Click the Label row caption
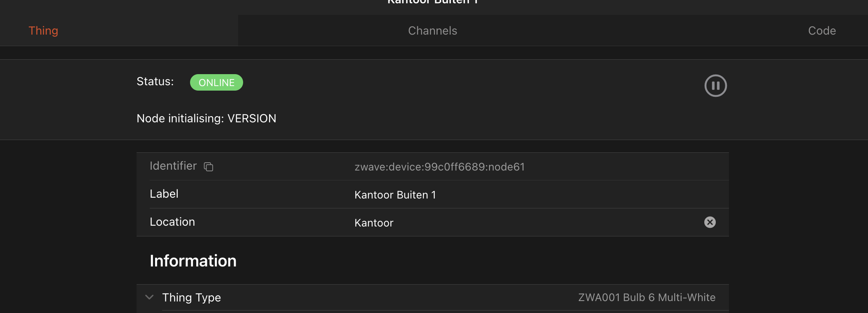 164,194
